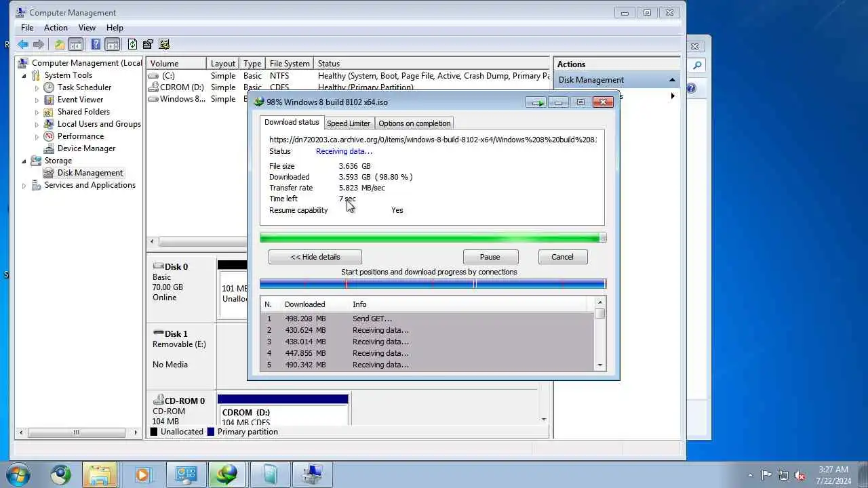Click the Properties toolbar icon
868x488 pixels.
pyautogui.click(x=148, y=44)
